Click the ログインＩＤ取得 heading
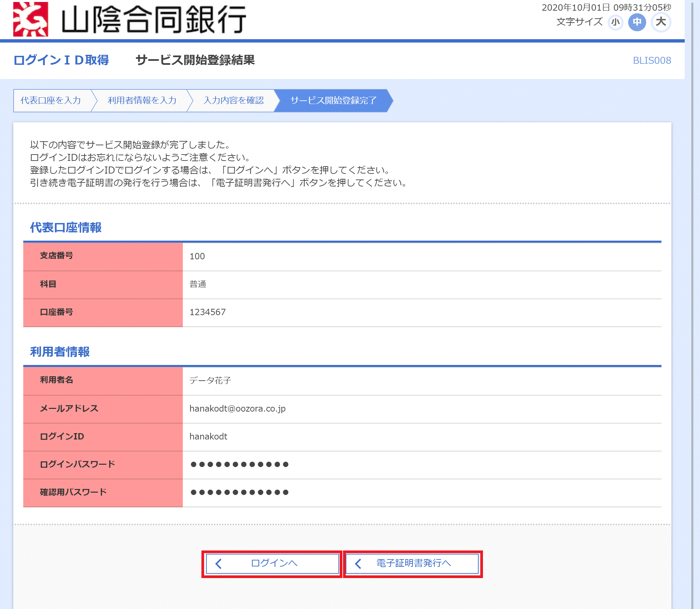This screenshot has height=609, width=700. pos(61,60)
